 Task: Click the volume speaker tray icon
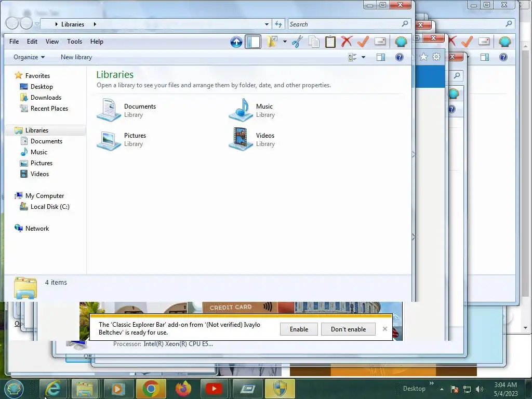point(480,389)
